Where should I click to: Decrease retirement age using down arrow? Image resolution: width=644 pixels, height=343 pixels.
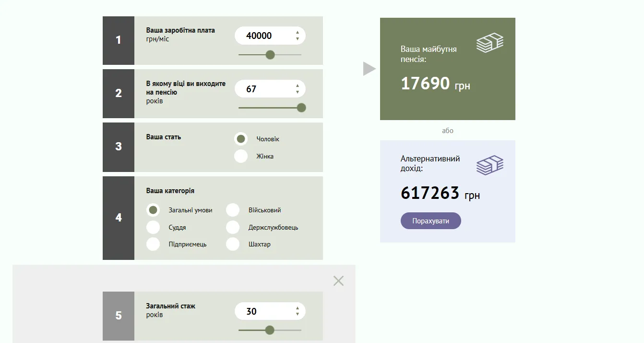click(298, 92)
